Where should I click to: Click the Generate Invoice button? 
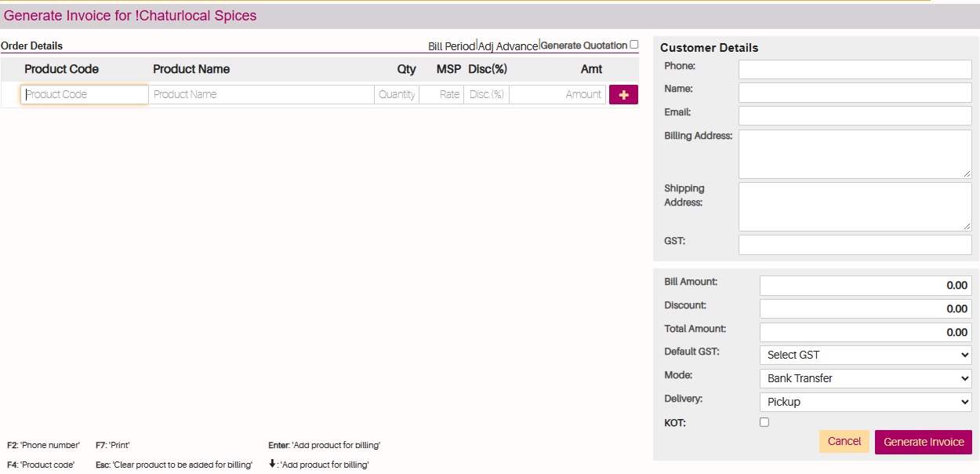click(x=924, y=442)
